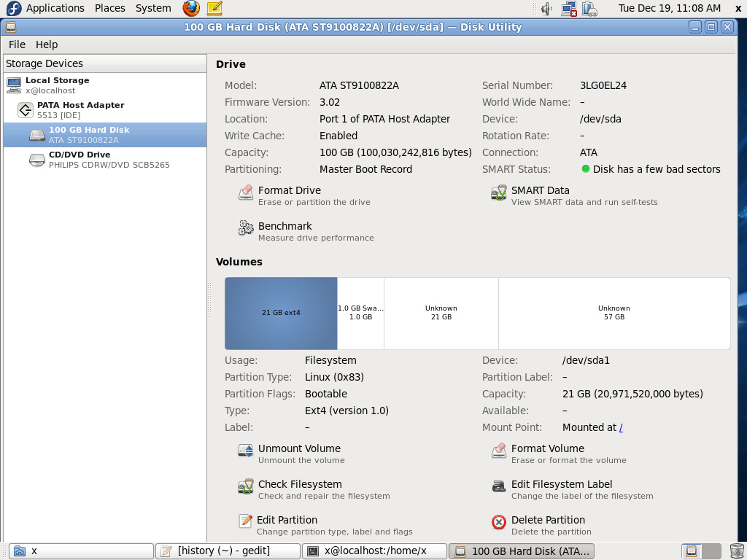Switch to gedit history window in taskbar
Viewport: 747px width, 560px height.
(228, 551)
